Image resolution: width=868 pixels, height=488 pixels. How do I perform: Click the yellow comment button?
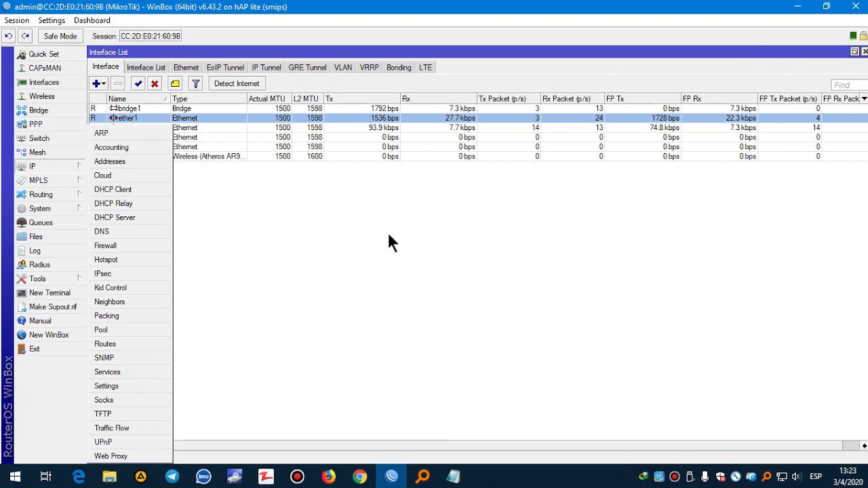175,83
